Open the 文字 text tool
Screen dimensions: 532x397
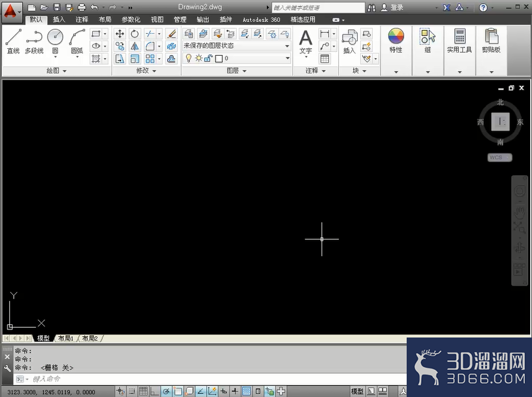coord(306,43)
